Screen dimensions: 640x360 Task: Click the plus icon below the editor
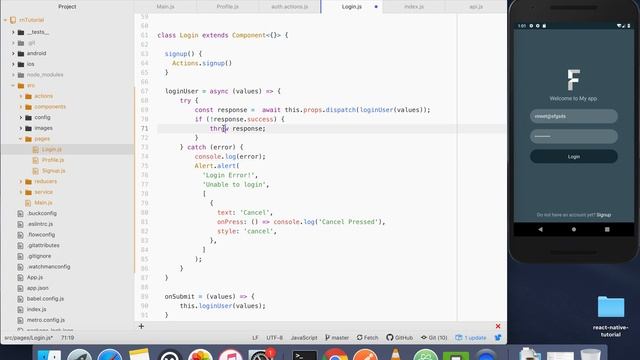pos(141,326)
